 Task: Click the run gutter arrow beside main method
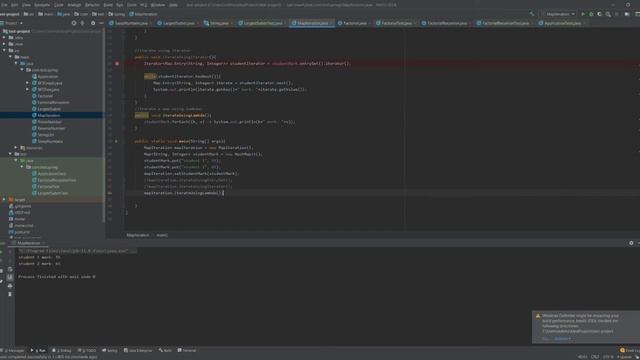[x=116, y=141]
